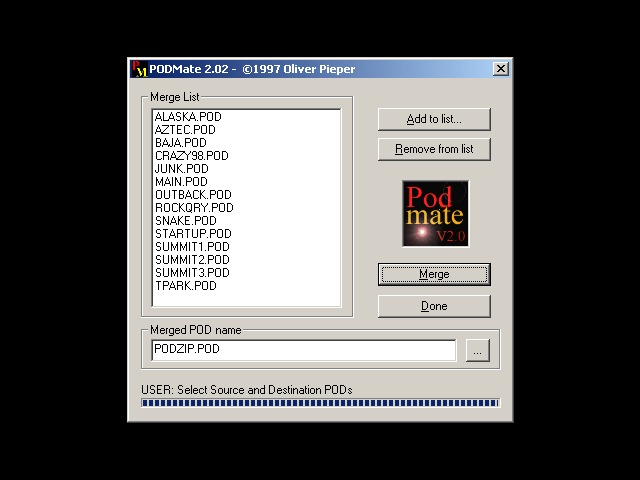Choose the STARTUP.POD entry
Image resolution: width=640 pixels, height=480 pixels.
193,234
